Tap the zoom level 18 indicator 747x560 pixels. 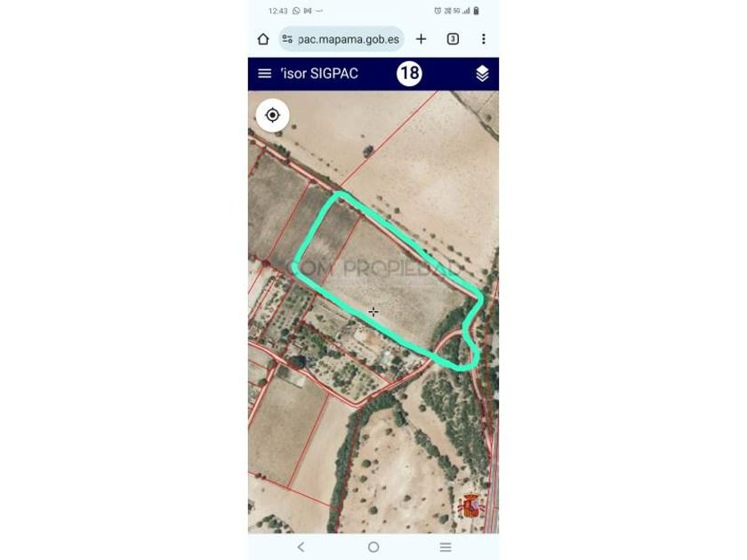pyautogui.click(x=409, y=73)
